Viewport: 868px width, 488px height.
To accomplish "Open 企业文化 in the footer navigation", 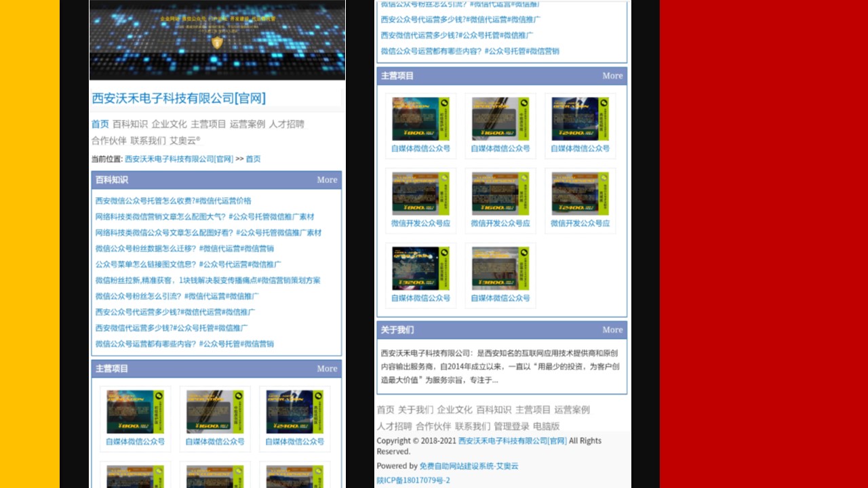I will [455, 410].
